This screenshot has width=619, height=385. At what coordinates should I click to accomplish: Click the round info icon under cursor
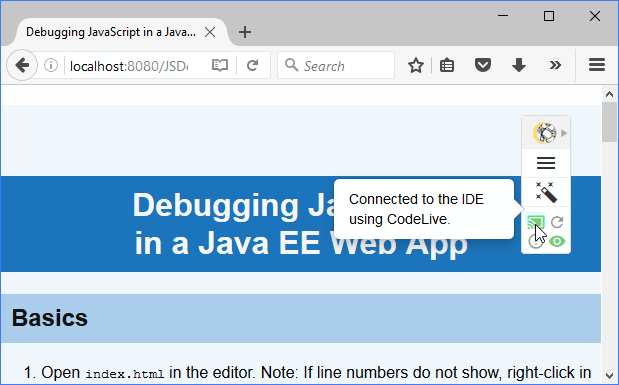click(536, 242)
